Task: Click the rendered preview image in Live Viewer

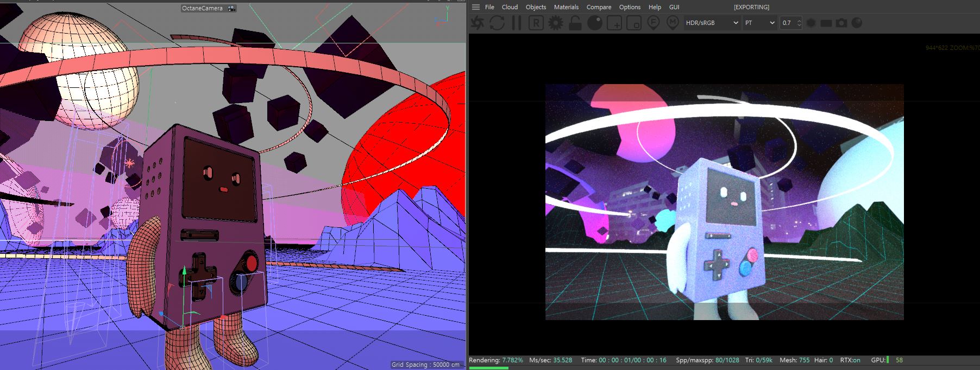Action: [x=725, y=202]
